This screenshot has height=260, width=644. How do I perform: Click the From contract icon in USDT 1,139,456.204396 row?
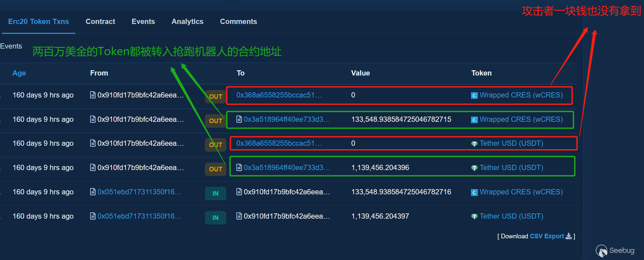tap(93, 167)
